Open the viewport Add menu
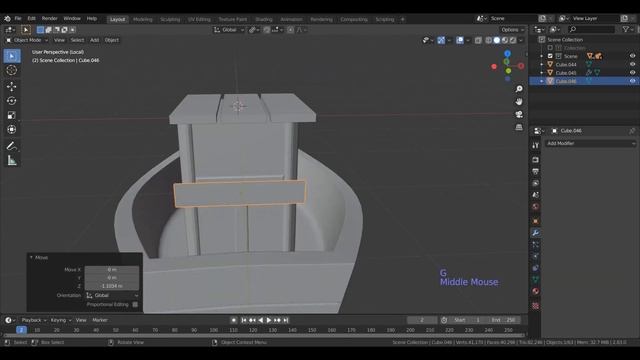The width and height of the screenshot is (640, 360). (94, 40)
